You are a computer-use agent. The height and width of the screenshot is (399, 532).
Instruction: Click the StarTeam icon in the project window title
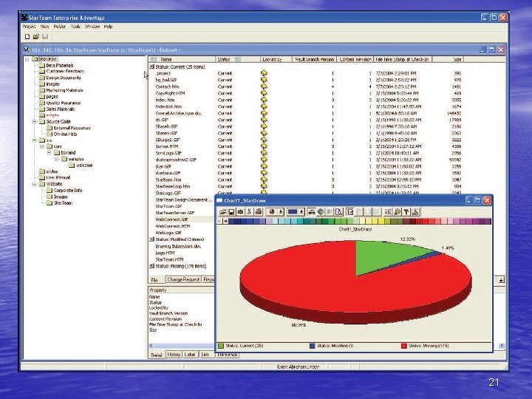(27, 50)
